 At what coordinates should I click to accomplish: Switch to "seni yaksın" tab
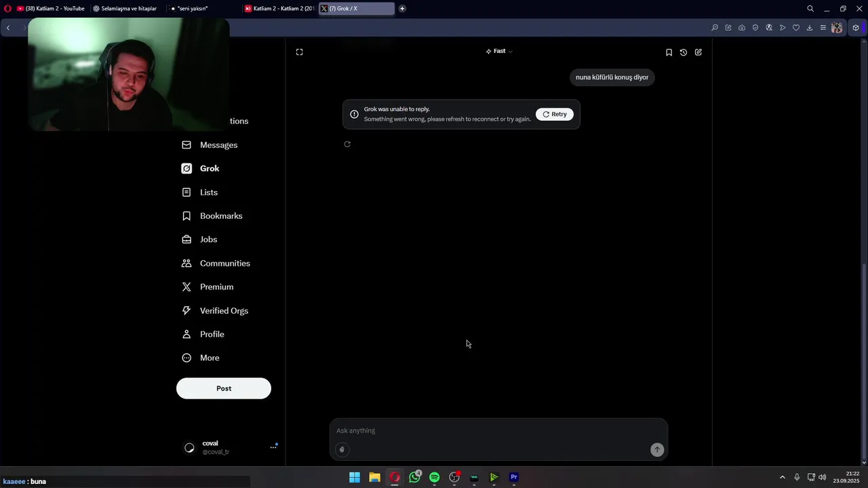click(203, 9)
